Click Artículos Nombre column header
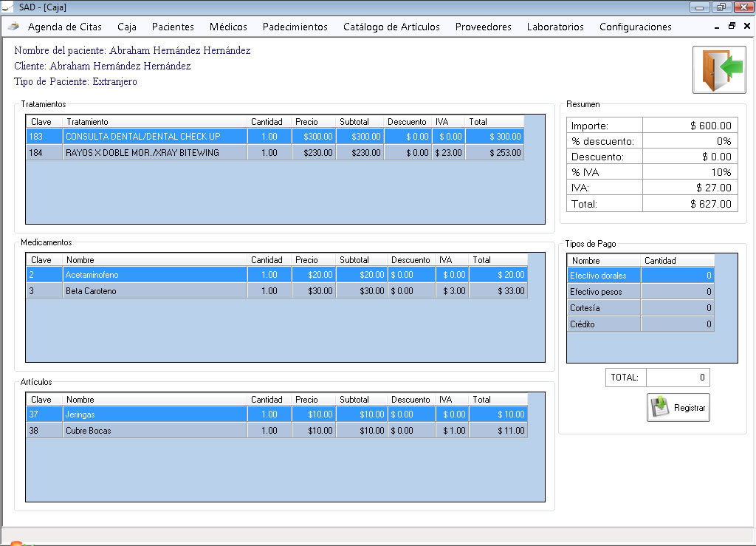The height and width of the screenshot is (546, 756). click(x=155, y=400)
